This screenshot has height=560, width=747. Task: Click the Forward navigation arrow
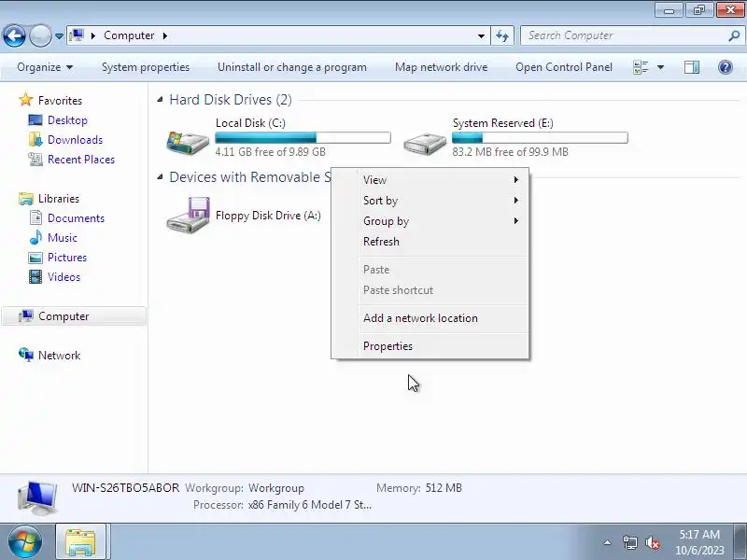coord(40,35)
